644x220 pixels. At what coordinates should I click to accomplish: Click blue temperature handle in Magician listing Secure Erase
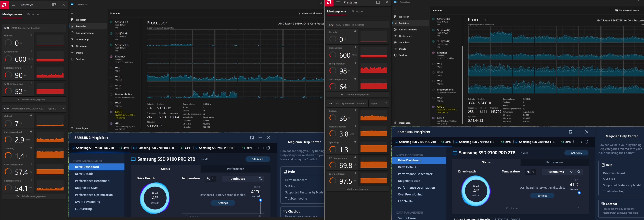[579, 193]
